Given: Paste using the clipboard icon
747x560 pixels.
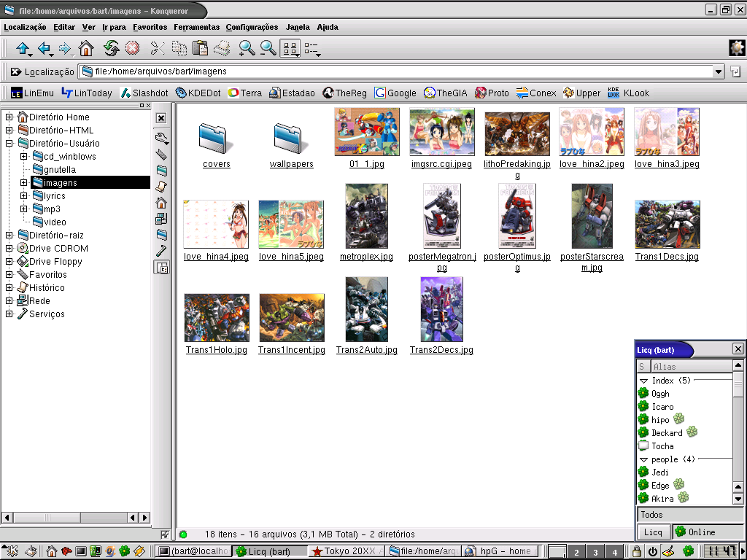Looking at the screenshot, I should click(x=201, y=48).
